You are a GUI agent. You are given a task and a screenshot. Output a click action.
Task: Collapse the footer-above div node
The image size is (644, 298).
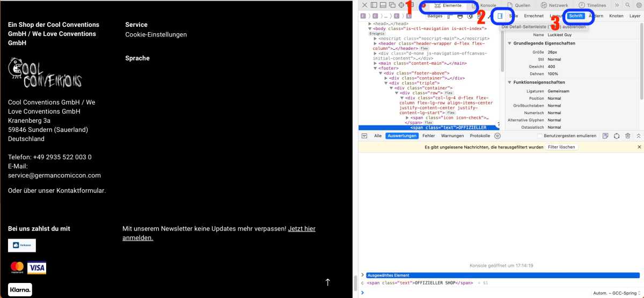381,73
